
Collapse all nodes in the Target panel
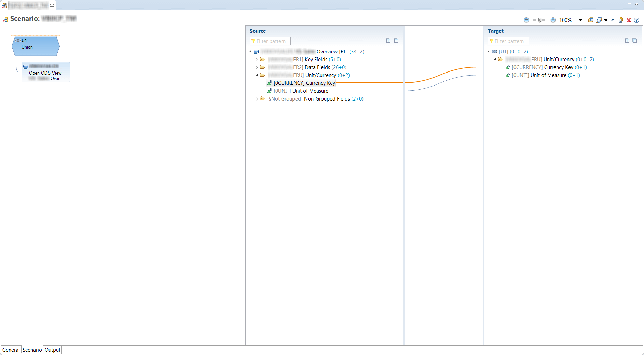tap(635, 40)
